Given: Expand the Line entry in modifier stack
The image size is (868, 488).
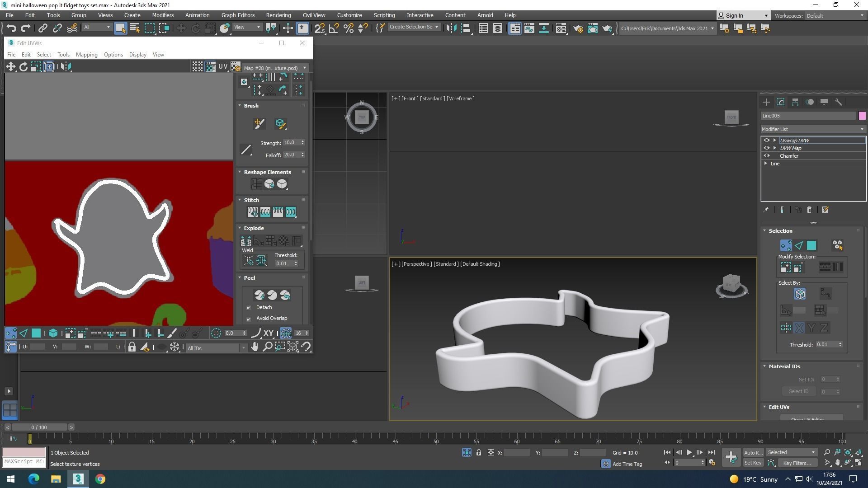Looking at the screenshot, I should click(766, 164).
